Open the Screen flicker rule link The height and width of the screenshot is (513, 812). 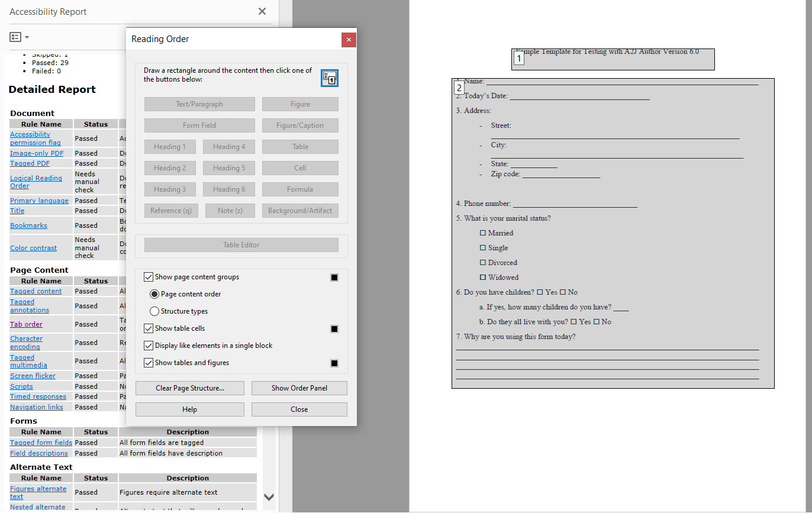tap(33, 376)
